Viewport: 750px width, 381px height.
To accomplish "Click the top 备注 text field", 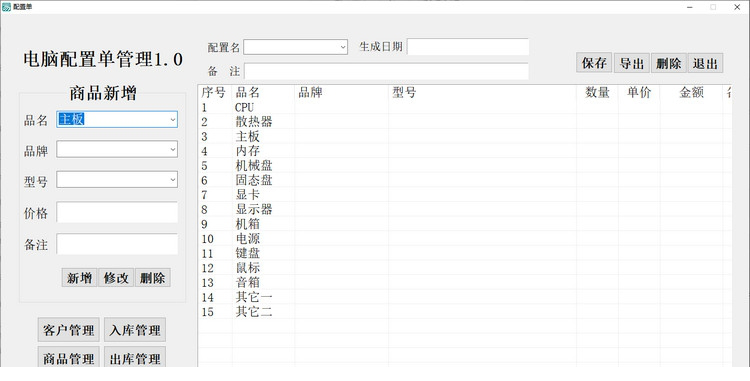I will click(386, 71).
